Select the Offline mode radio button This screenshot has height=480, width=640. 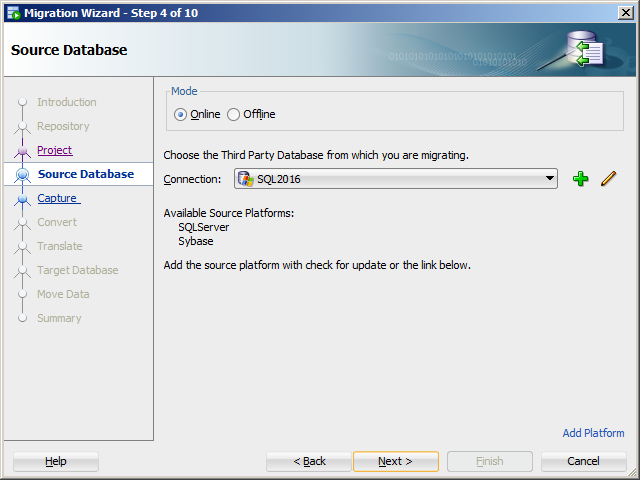point(233,115)
